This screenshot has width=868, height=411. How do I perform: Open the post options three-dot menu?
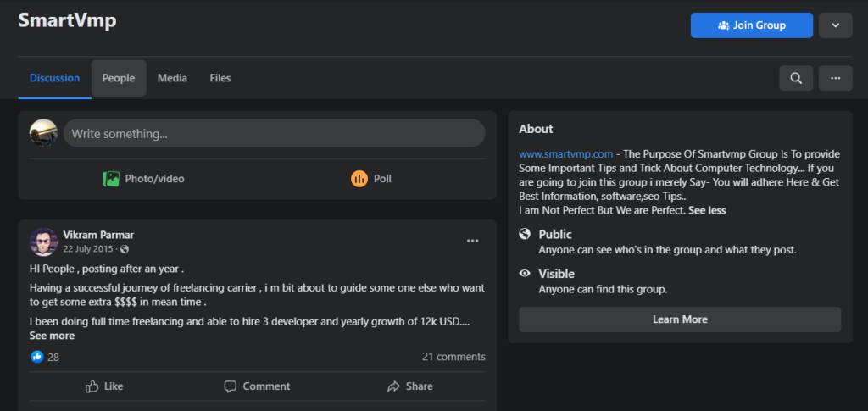pos(472,241)
